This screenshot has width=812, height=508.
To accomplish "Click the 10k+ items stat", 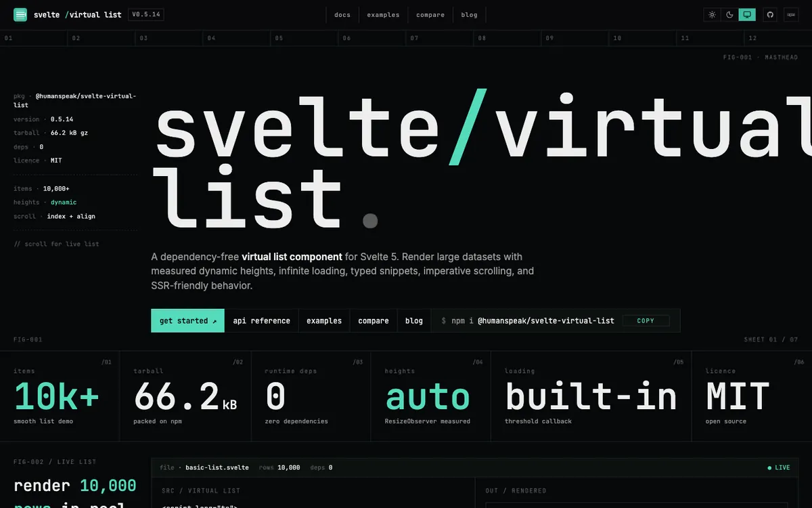I will pyautogui.click(x=60, y=398).
